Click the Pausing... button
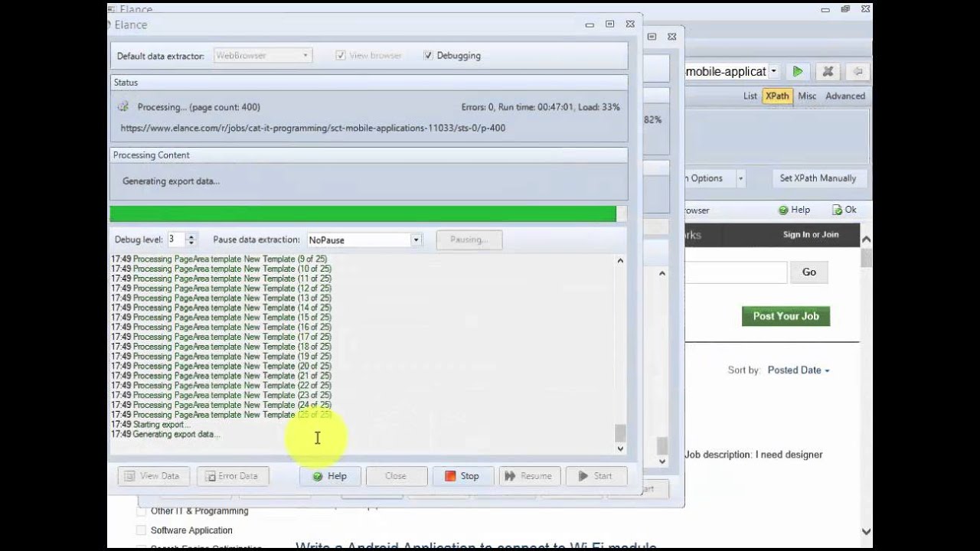The width and height of the screenshot is (980, 551). click(469, 240)
